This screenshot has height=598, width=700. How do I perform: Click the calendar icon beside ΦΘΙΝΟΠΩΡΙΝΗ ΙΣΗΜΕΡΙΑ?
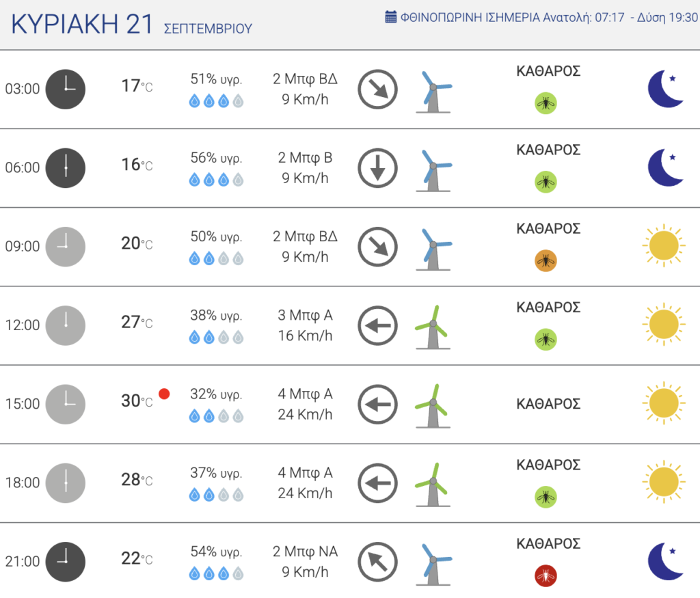tap(390, 17)
